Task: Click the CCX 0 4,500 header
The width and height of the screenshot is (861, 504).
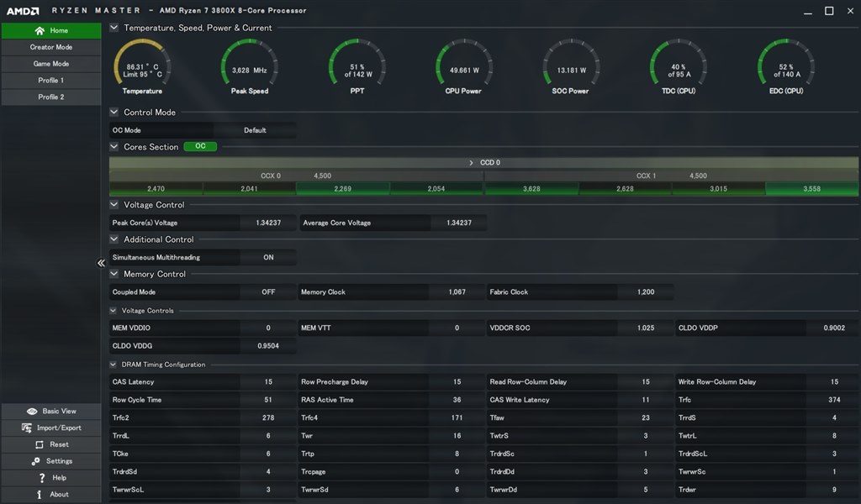Action: point(296,176)
